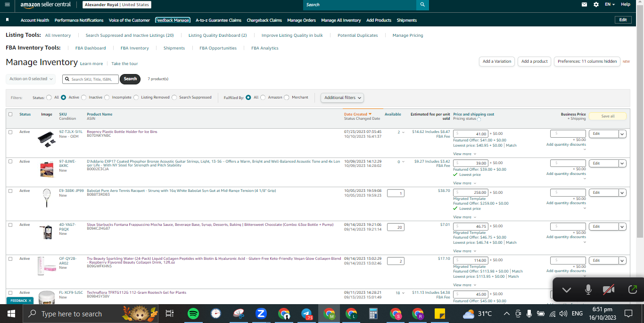Expand View more under the D'Addario price

(x=464, y=183)
